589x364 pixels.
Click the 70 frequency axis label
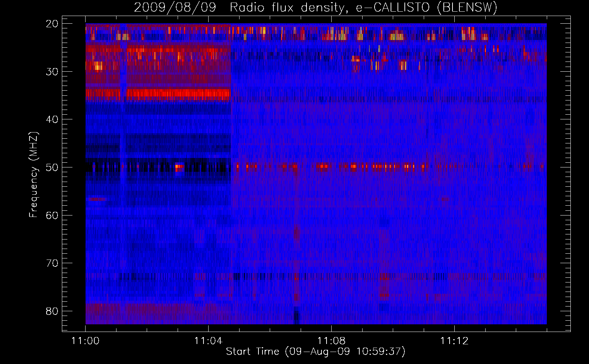tap(52, 263)
